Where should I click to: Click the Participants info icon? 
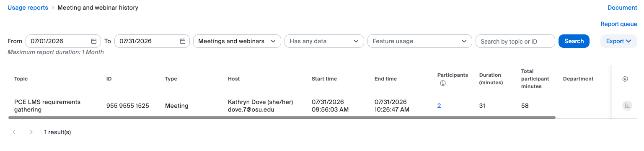[x=442, y=83]
